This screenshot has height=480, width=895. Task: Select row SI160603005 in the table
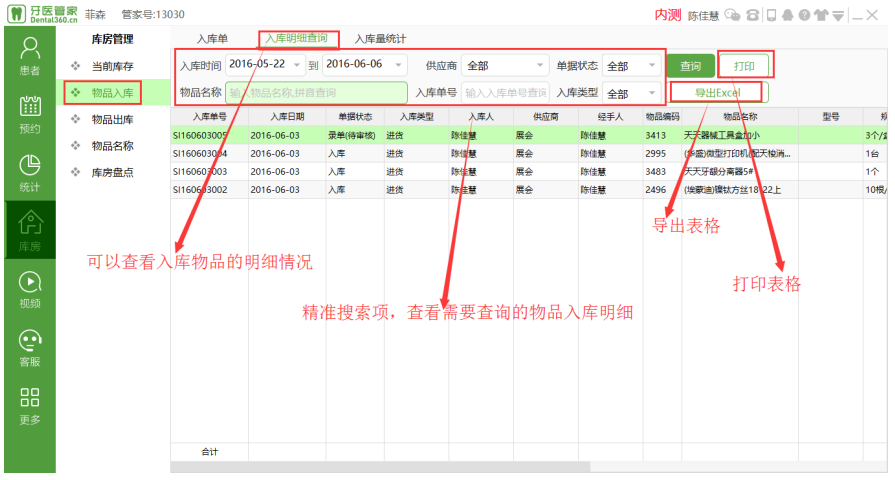click(x=529, y=135)
